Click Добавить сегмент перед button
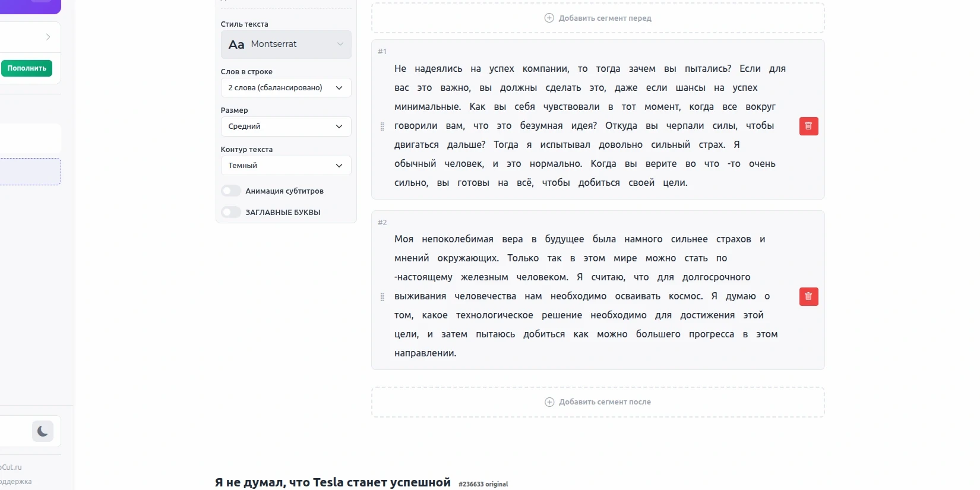 tap(598, 18)
